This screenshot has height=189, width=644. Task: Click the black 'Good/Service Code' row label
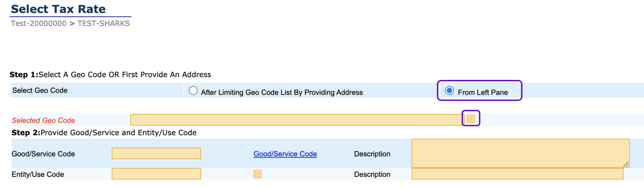click(x=43, y=154)
